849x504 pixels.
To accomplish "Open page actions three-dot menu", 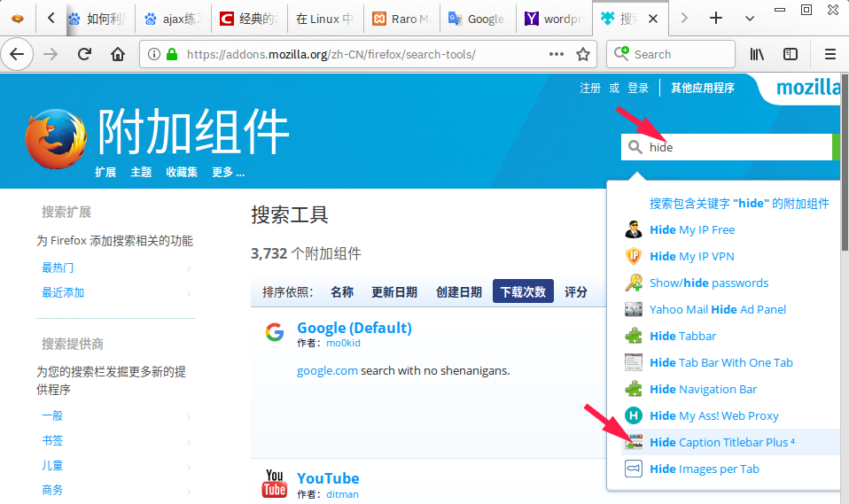I will coord(556,54).
